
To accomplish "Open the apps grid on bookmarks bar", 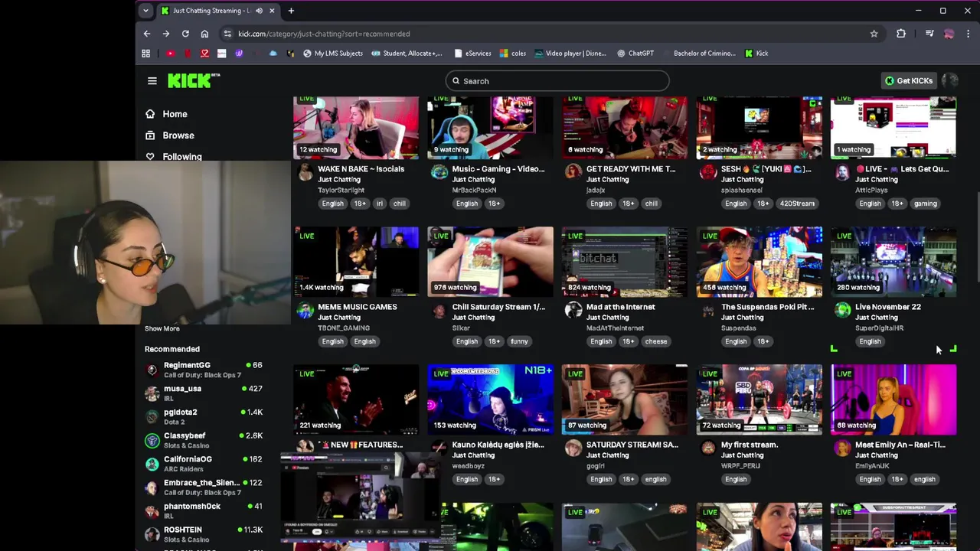I will click(x=145, y=54).
